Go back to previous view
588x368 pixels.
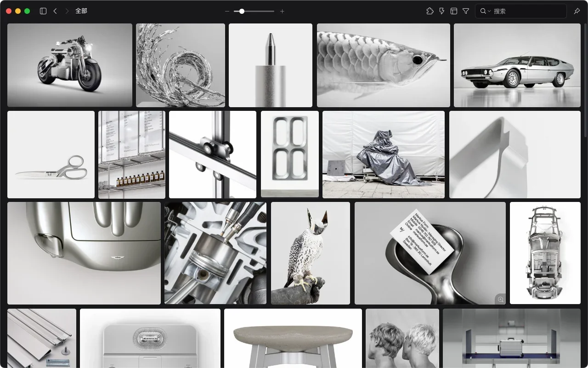pyautogui.click(x=55, y=11)
